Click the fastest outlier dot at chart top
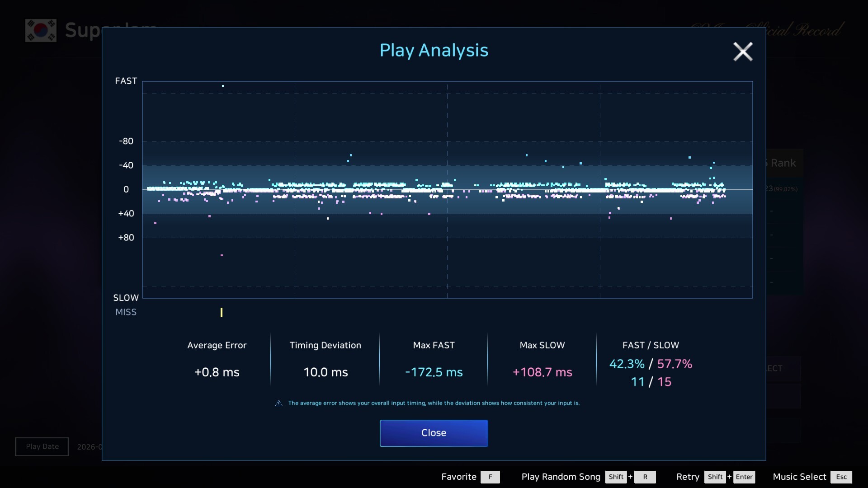 click(x=223, y=86)
